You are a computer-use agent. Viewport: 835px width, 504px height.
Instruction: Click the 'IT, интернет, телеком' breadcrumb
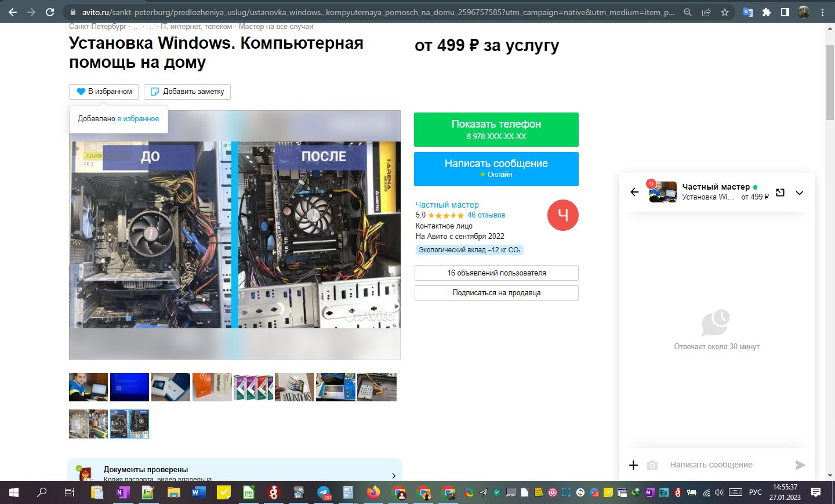[x=196, y=27]
